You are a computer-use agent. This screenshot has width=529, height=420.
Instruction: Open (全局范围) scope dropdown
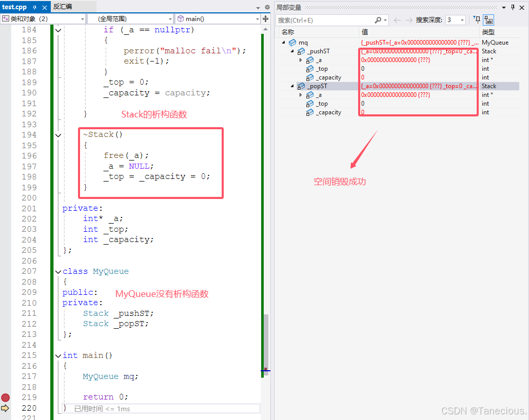[130, 19]
